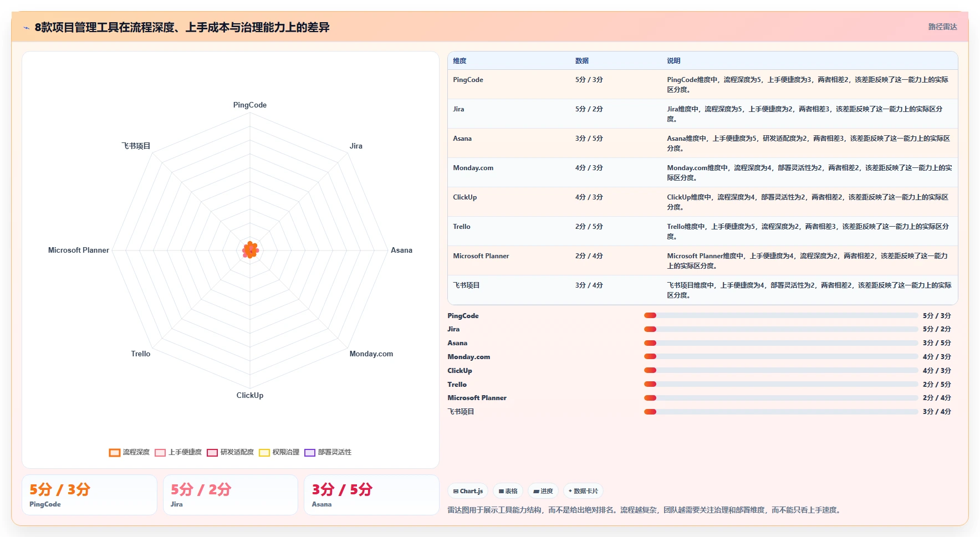Click 3分 / 4分 beside the 飞书项目 progress bar

coord(937,412)
